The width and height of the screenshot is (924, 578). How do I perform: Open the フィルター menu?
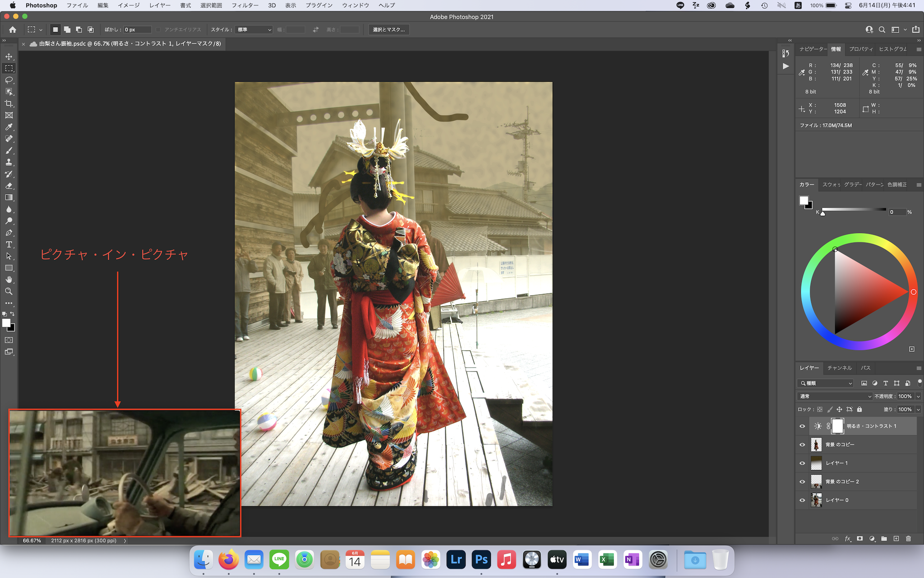click(245, 5)
